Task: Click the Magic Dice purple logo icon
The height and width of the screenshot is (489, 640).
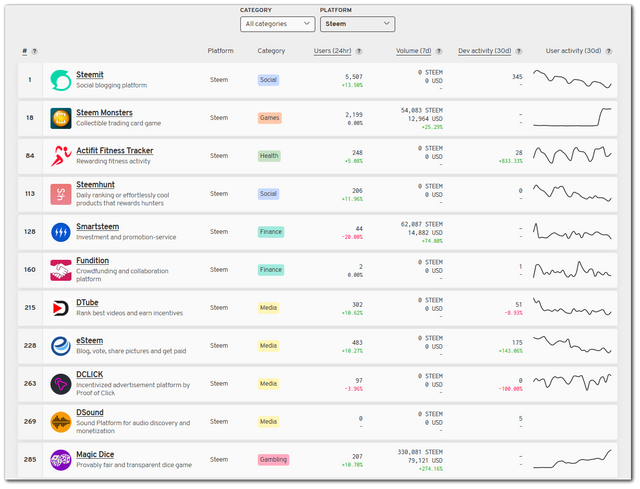Action: pyautogui.click(x=61, y=460)
